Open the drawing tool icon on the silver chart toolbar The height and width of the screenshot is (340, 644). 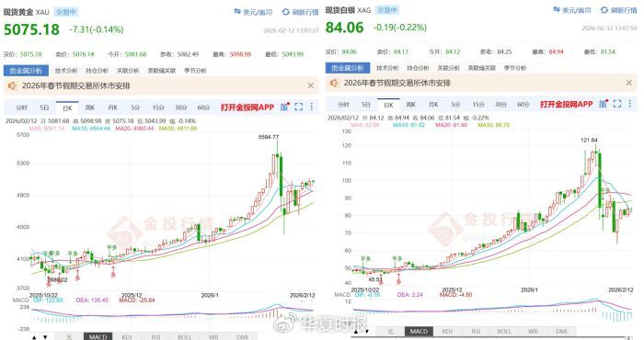603,104
